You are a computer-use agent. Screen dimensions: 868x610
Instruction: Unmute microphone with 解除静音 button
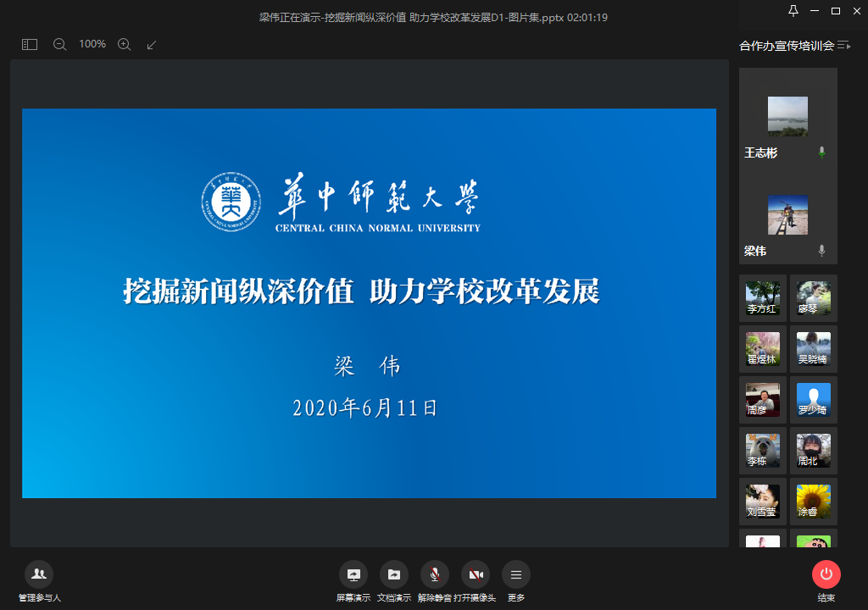(x=434, y=574)
